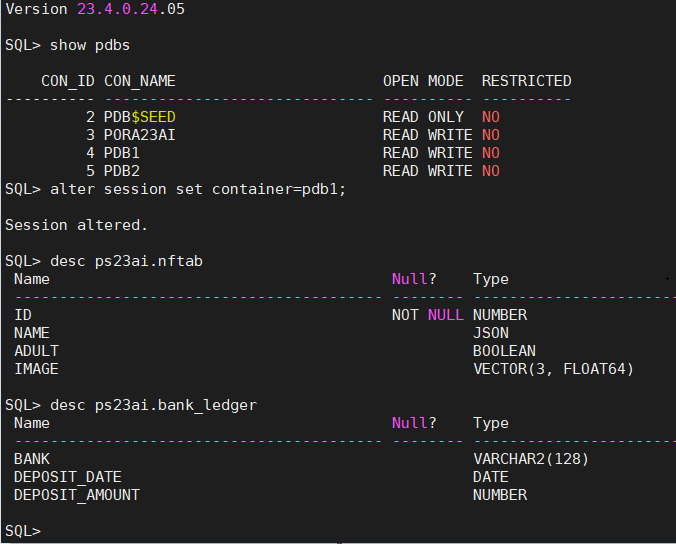Click the JSON type of NAME column
Image resolution: width=676 pixels, height=544 pixels.
pyautogui.click(x=491, y=333)
